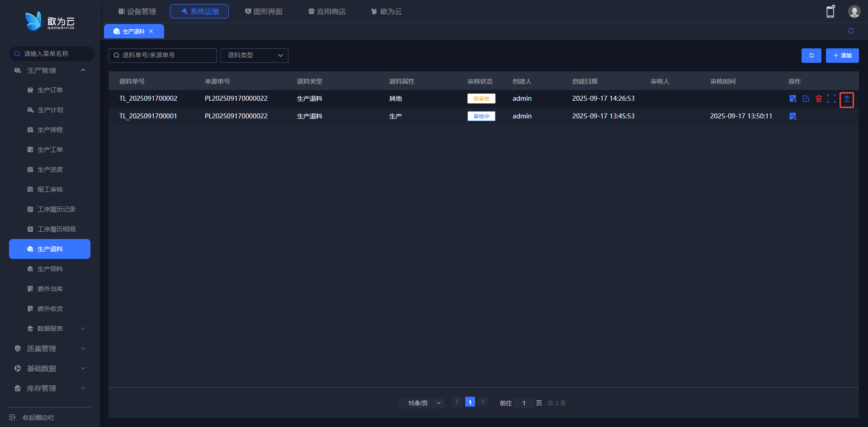
Task: View details icon for TL_2025091700002
Action: (793, 99)
